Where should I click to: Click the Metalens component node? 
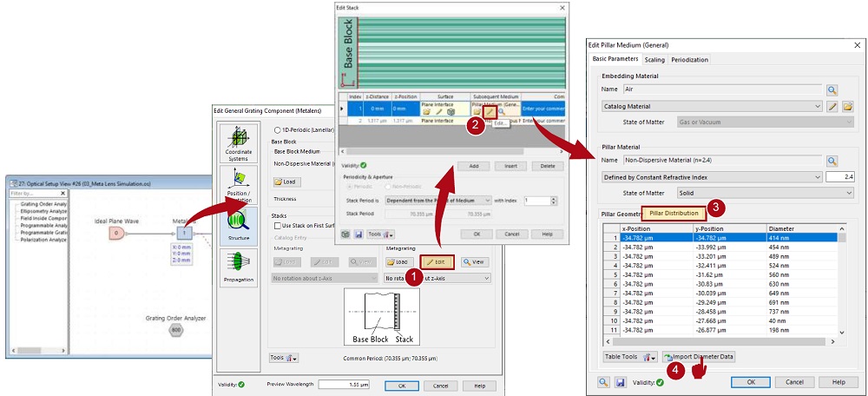point(183,233)
